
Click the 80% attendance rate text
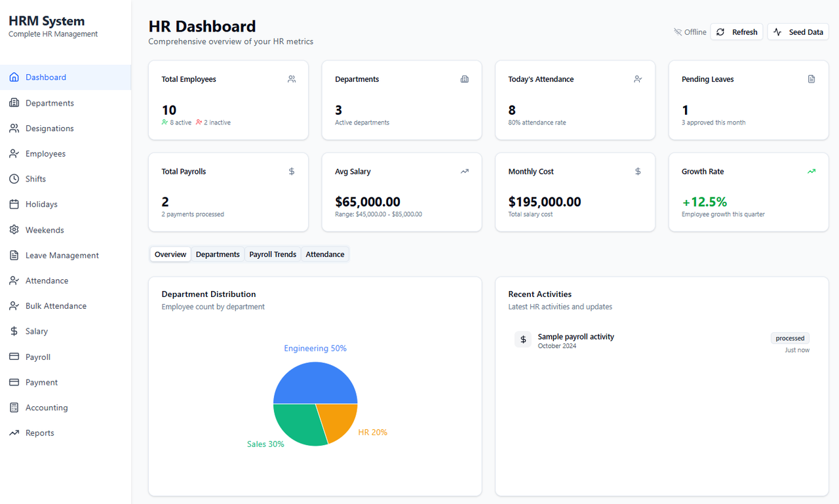pyautogui.click(x=537, y=123)
